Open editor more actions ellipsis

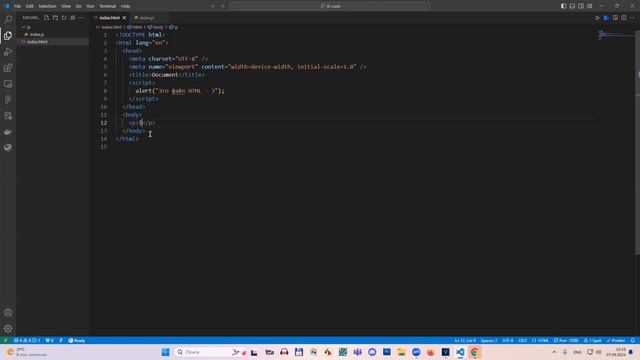tap(633, 18)
